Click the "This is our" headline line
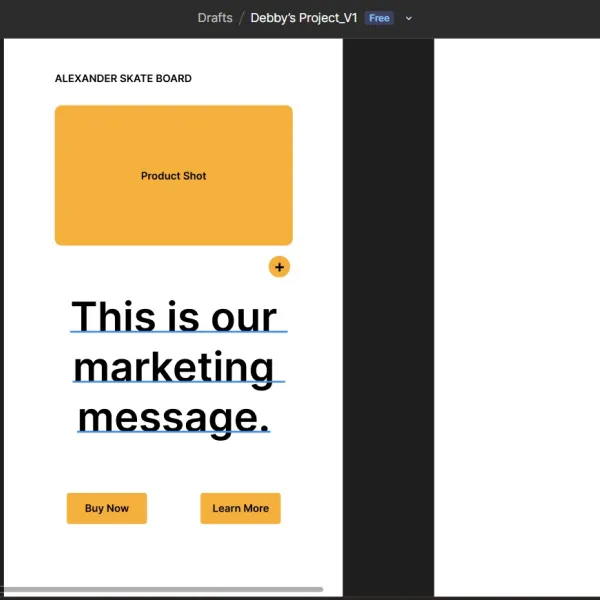The height and width of the screenshot is (600, 600). [x=174, y=316]
